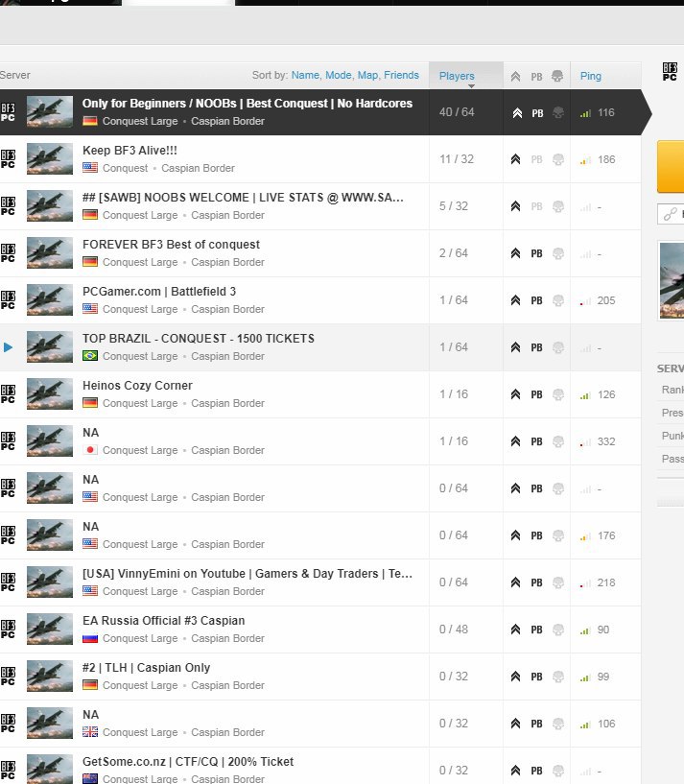Click ping signal bars showing 205

point(585,301)
